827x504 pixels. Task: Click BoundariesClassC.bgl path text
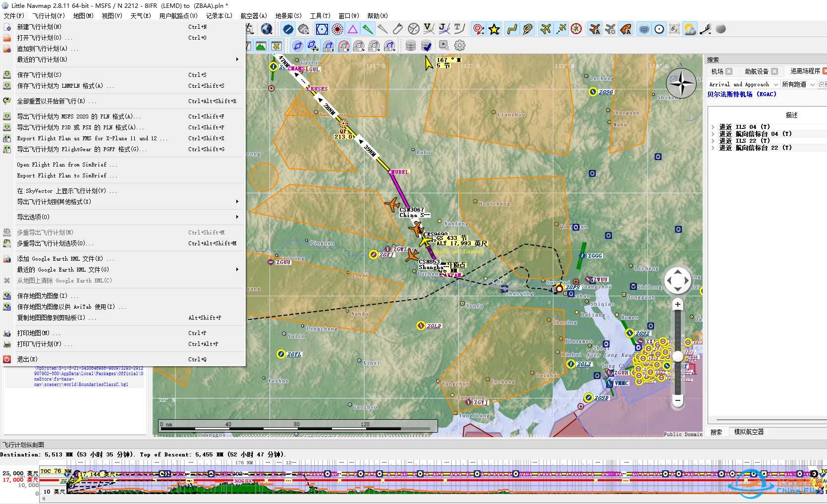click(x=89, y=376)
